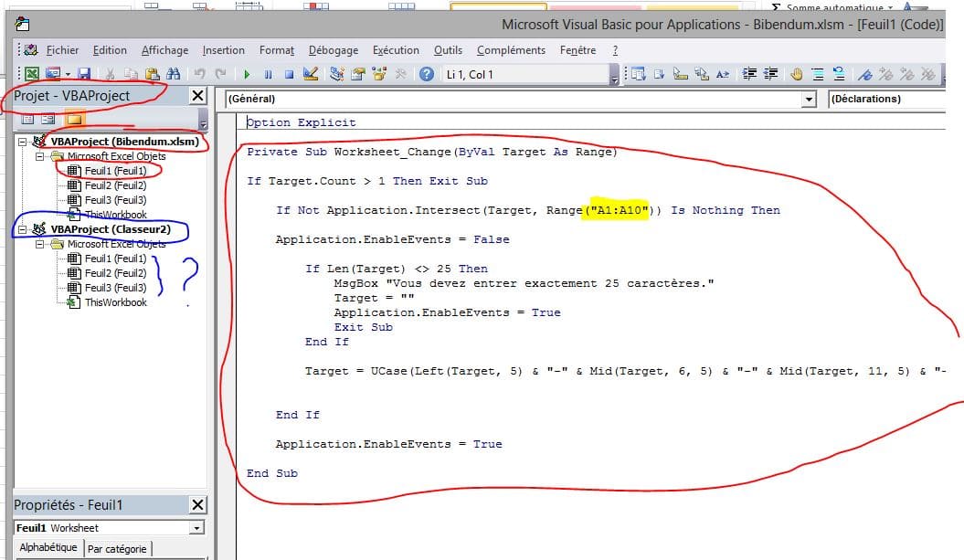Switch to the Alphabétique properties tab

[48, 548]
